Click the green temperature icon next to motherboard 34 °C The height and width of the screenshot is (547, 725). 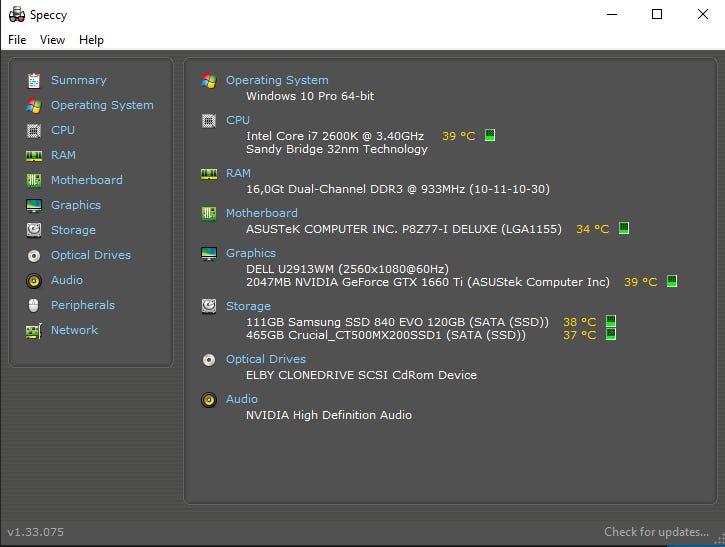[624, 228]
